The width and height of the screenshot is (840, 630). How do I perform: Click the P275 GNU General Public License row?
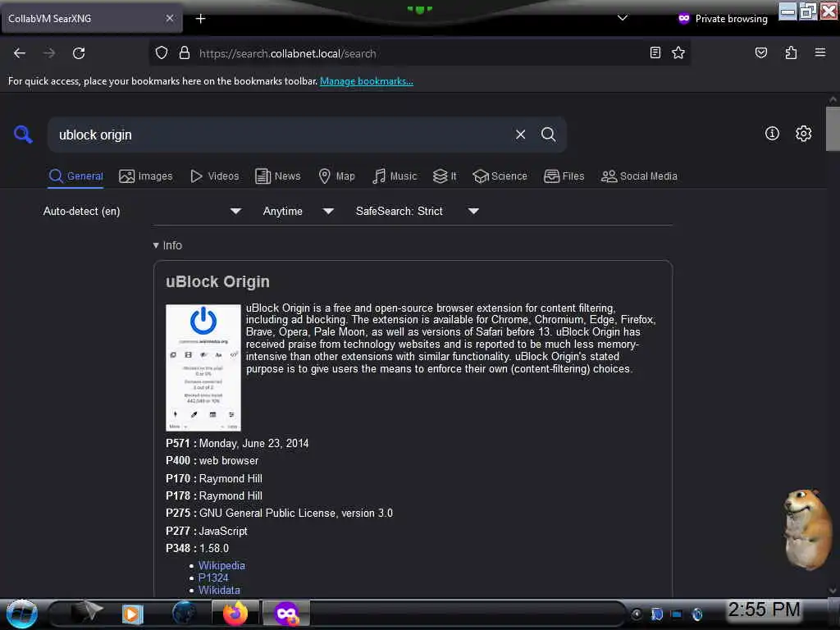(279, 514)
